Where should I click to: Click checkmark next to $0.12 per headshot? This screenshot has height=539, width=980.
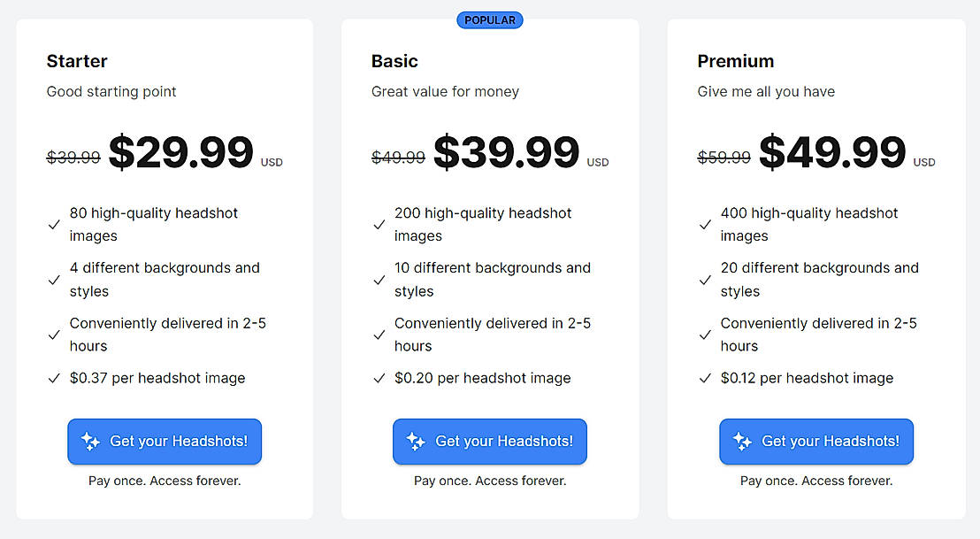click(705, 379)
